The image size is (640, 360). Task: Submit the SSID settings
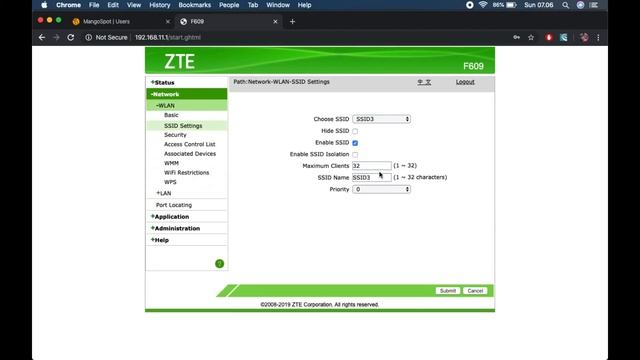(x=448, y=291)
